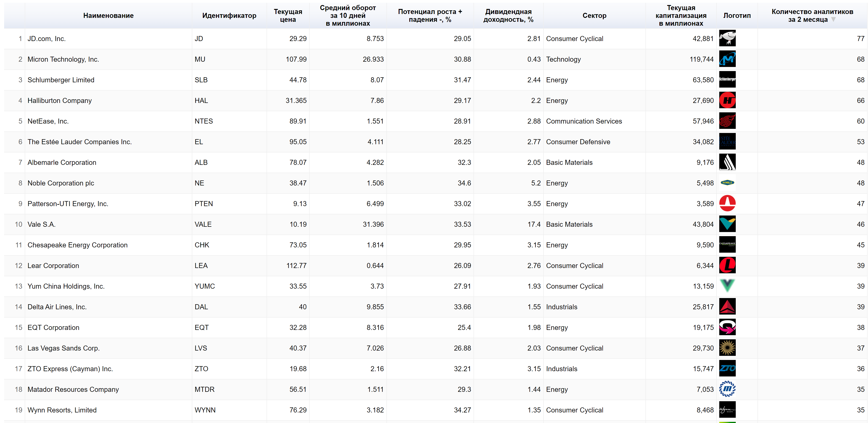
Task: Click the Micron Technology logo icon
Action: coord(727,59)
